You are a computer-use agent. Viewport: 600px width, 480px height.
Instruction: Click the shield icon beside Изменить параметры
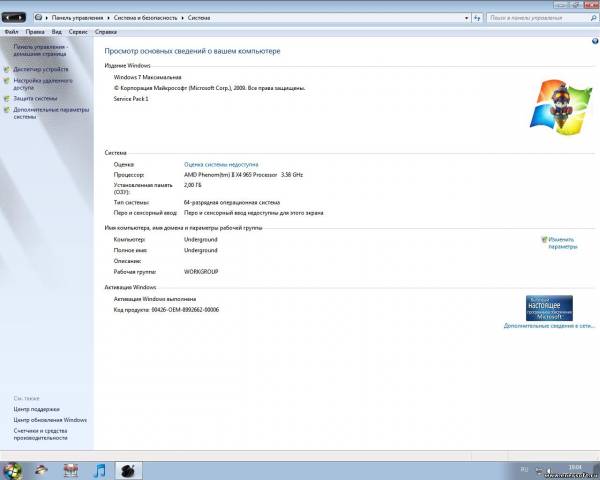tap(544, 240)
